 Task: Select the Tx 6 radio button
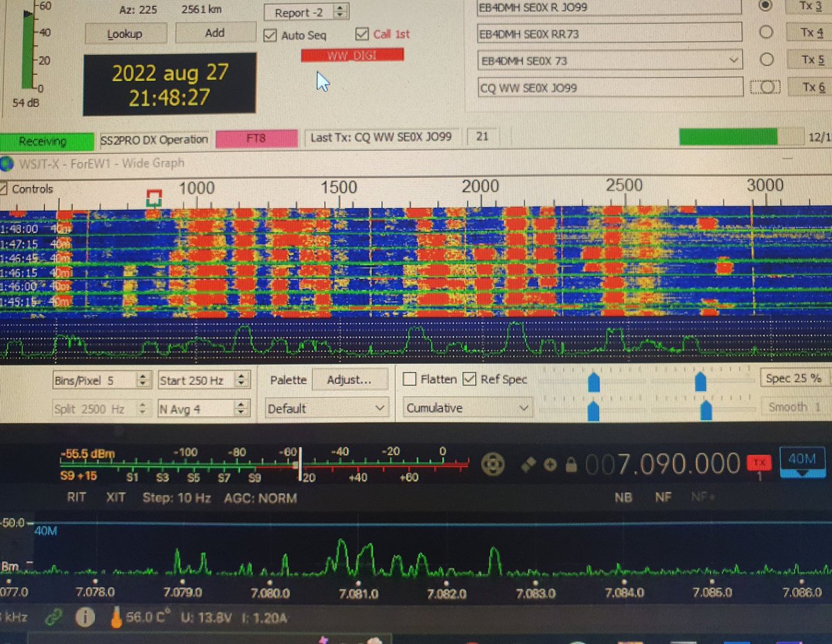coord(767,87)
